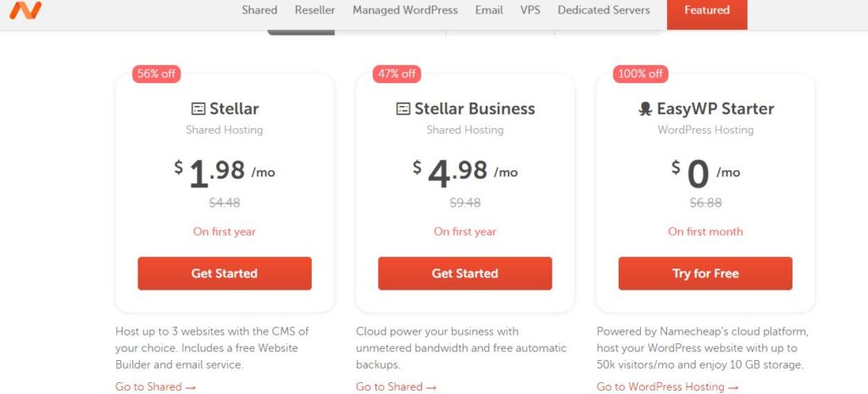Click the Stellar Business server icon
The height and width of the screenshot is (394, 868).
click(403, 108)
